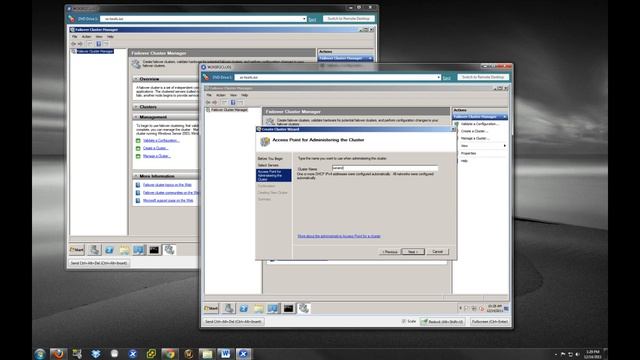Click Send Ctrl-Alt-Del button in back console window
Image resolution: width=640 pixels, height=360 pixels.
[x=99, y=263]
